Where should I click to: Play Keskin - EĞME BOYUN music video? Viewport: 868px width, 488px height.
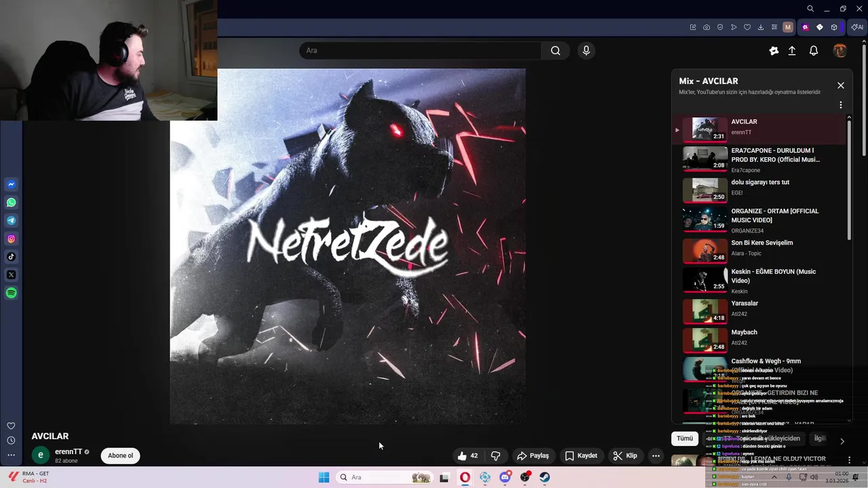pyautogui.click(x=759, y=281)
